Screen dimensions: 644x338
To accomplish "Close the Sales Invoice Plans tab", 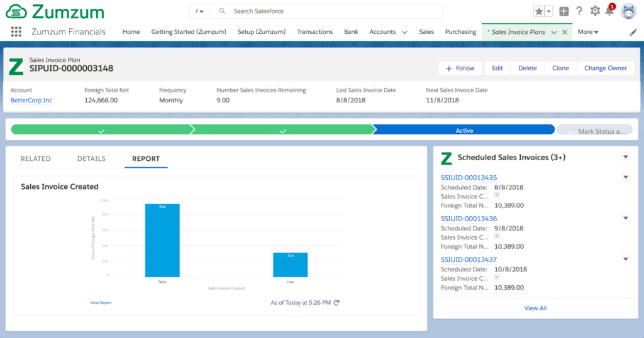I will point(565,32).
